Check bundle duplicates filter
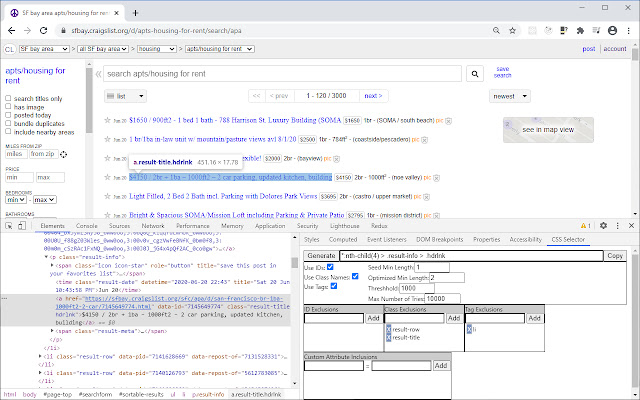 coord(8,123)
